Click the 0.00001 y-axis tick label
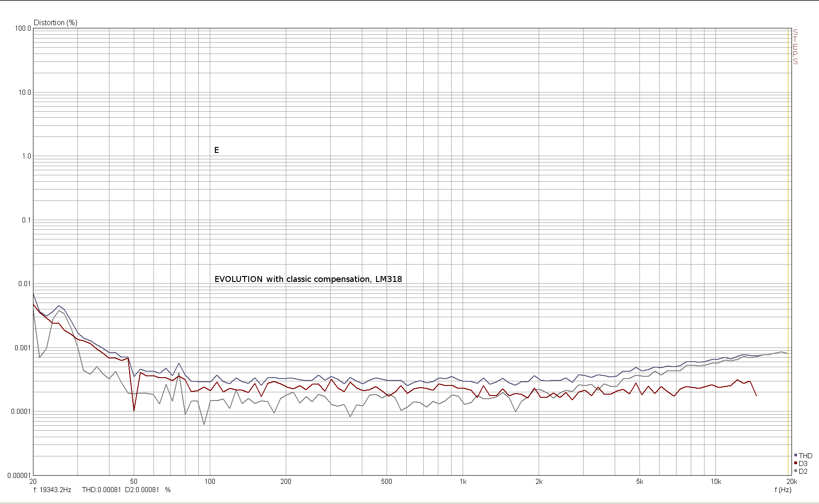Image resolution: width=819 pixels, height=504 pixels. [19, 476]
